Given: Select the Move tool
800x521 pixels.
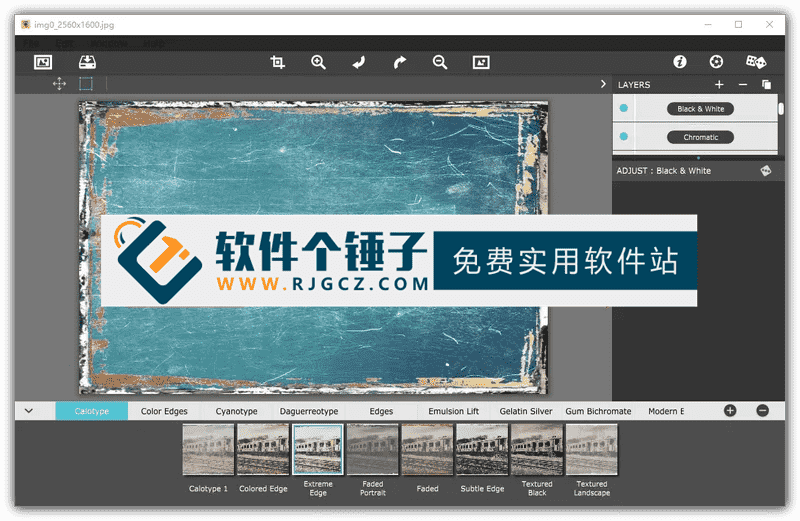Looking at the screenshot, I should coord(59,84).
